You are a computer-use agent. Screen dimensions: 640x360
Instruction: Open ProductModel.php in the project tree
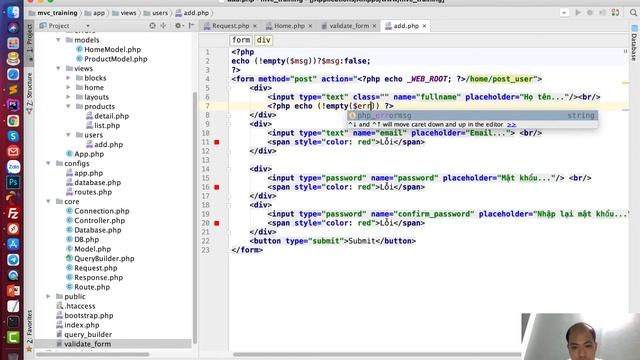[116, 59]
